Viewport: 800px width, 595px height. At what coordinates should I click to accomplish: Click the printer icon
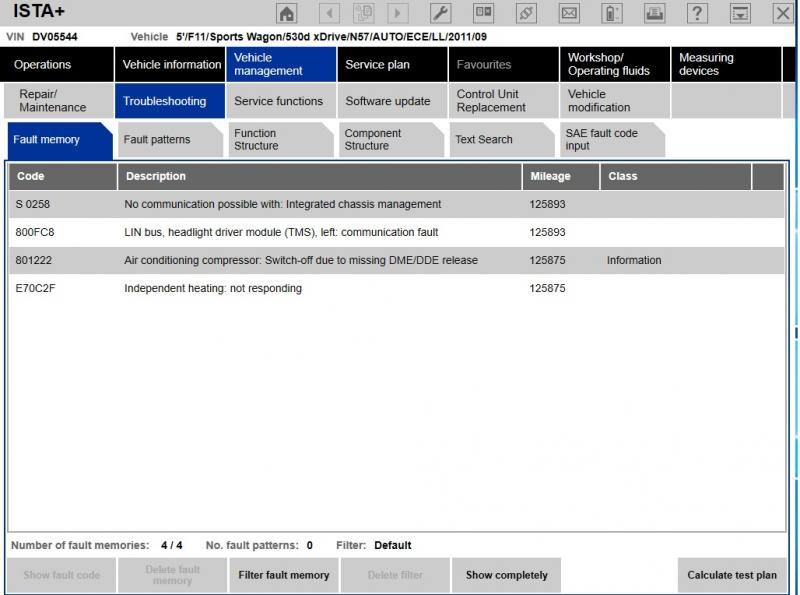654,14
